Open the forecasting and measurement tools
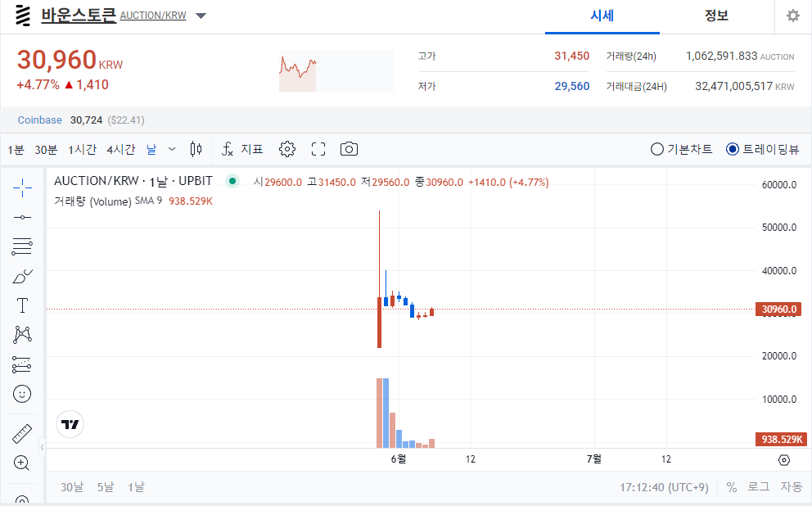812x506 pixels. click(x=22, y=364)
